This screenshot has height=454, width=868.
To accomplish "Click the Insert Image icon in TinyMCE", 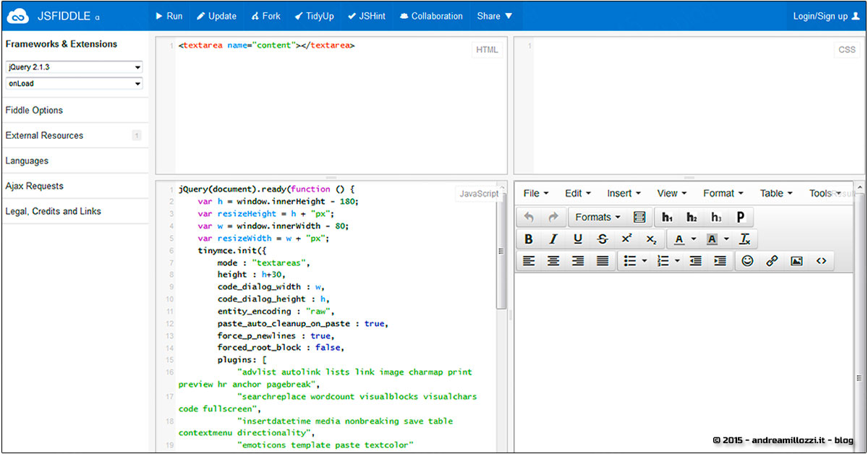I will [x=796, y=261].
